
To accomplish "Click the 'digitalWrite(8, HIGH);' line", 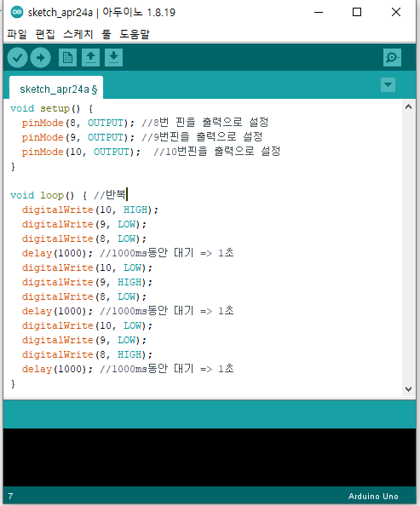I will 87,354.
